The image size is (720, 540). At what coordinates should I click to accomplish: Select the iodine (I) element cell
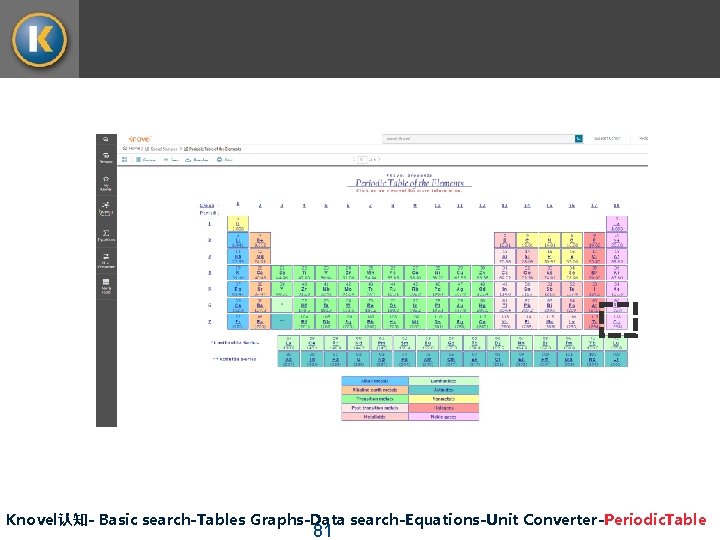(x=594, y=289)
